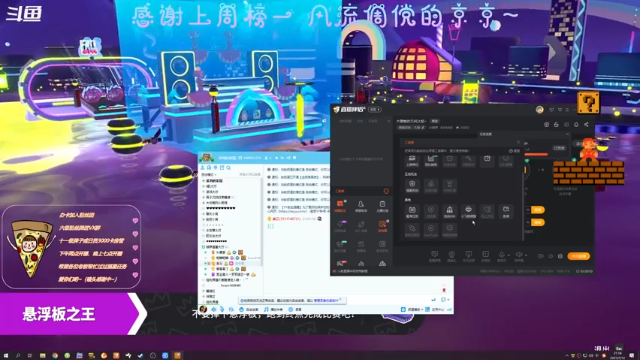Open the bank building tile in the toolbox panel
This screenshot has height=360, width=640.
pos(449,211)
